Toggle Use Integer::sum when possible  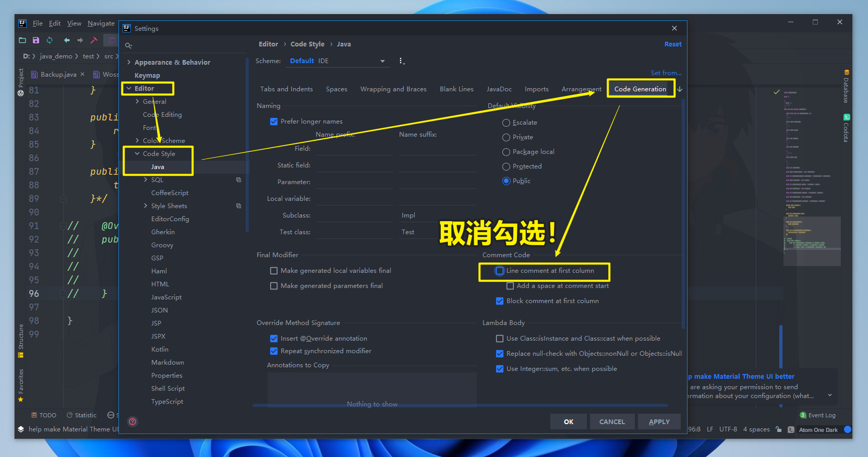click(x=500, y=369)
